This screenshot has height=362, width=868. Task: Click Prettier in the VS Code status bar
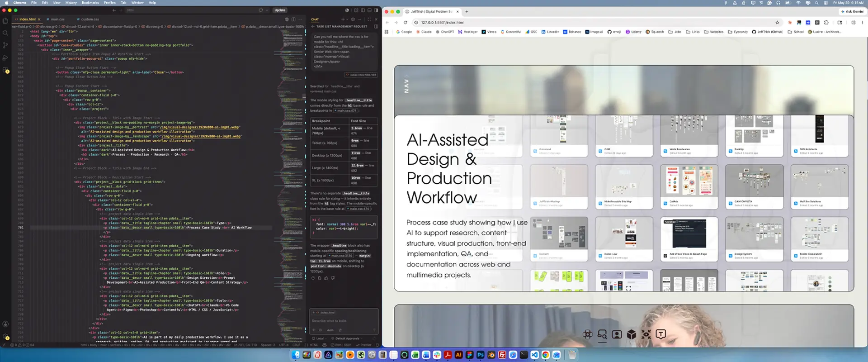point(363,345)
